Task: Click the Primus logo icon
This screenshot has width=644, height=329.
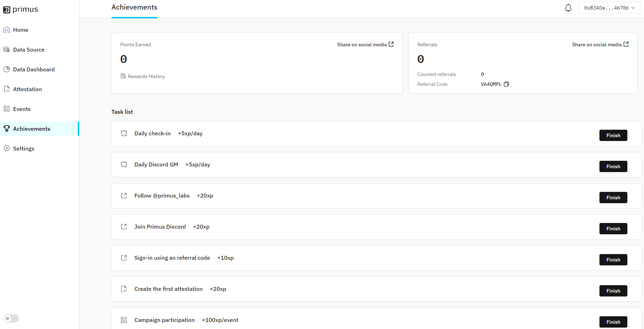Action: 7,10
